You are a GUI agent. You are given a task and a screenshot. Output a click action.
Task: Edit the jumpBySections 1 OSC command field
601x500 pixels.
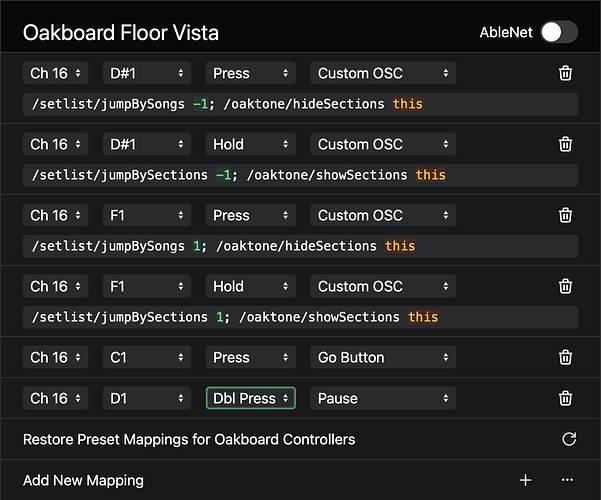point(300,317)
